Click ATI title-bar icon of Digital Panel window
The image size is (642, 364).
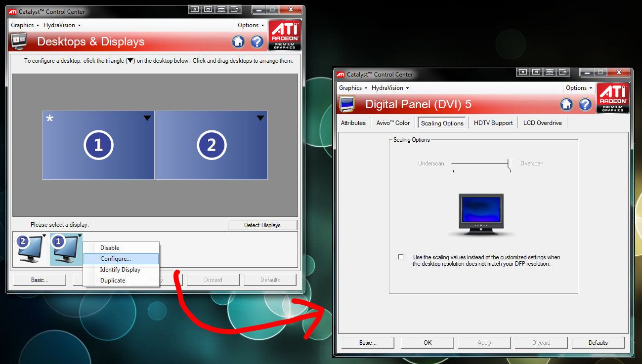(341, 74)
